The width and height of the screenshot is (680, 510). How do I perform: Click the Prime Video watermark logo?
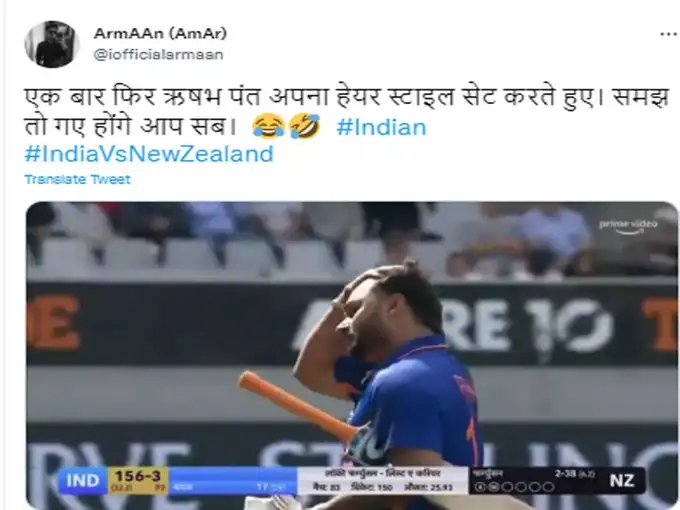point(628,226)
